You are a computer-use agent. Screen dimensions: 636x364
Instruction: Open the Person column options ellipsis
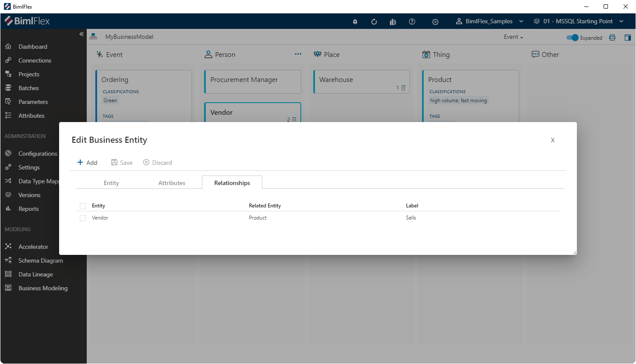tap(298, 54)
